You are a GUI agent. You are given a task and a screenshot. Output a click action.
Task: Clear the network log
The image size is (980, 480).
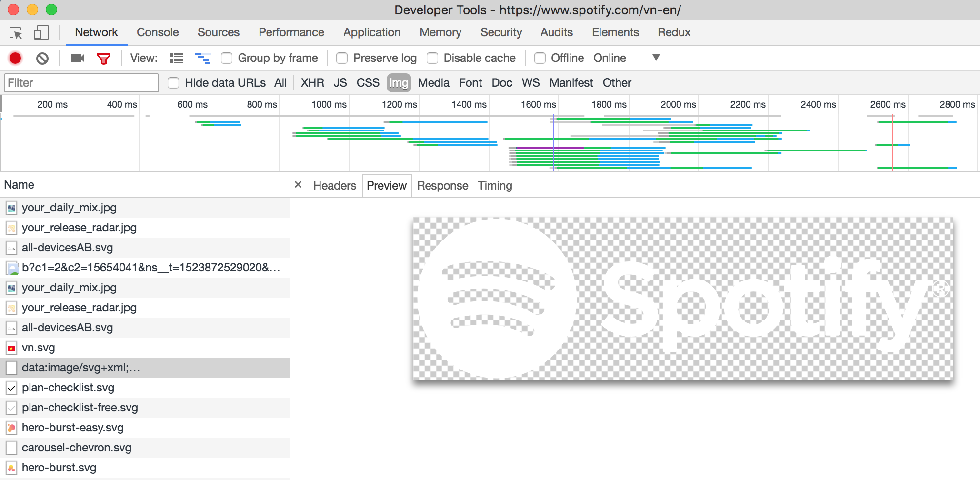(x=42, y=58)
